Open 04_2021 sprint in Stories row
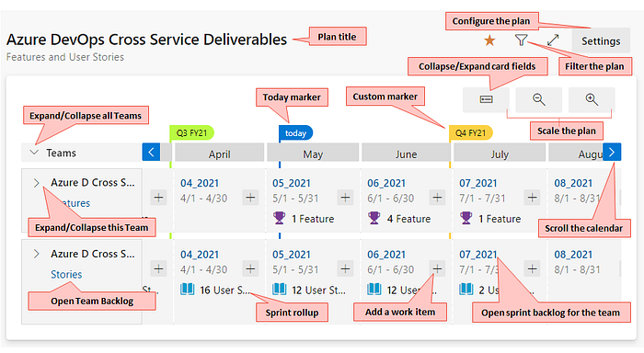Viewport: 644px width, 353px height. point(200,255)
